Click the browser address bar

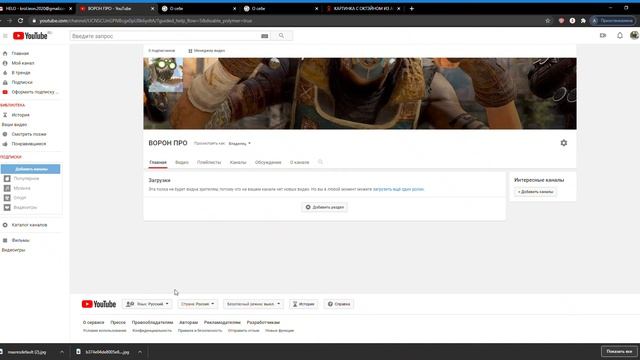pyautogui.click(x=286, y=20)
